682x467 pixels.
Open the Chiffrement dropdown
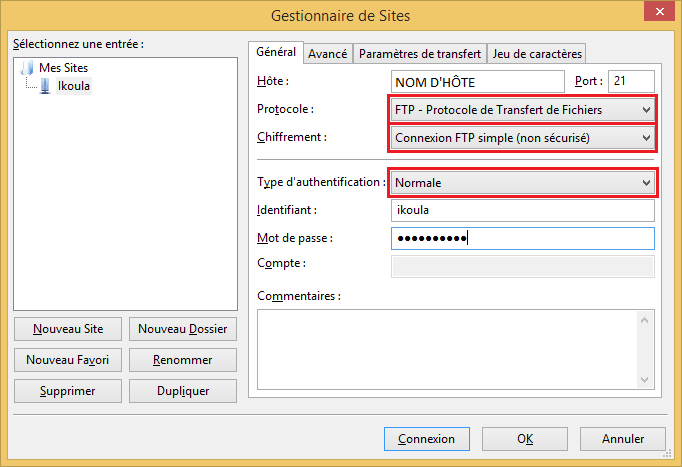[522, 138]
